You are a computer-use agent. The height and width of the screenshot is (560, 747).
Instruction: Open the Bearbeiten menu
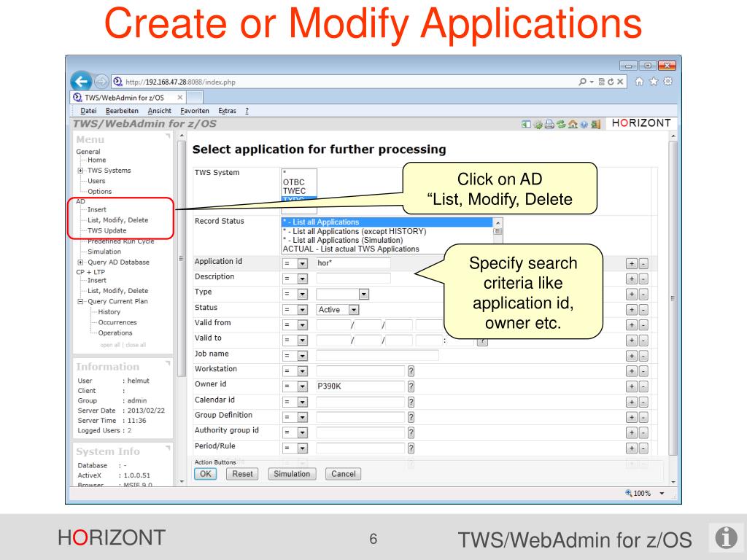(122, 111)
